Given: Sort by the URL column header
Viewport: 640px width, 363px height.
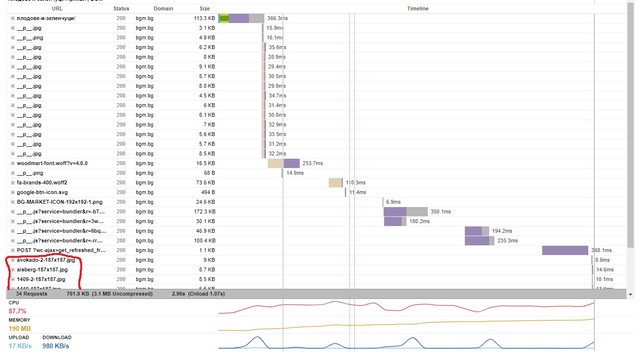Looking at the screenshot, I should [x=57, y=9].
